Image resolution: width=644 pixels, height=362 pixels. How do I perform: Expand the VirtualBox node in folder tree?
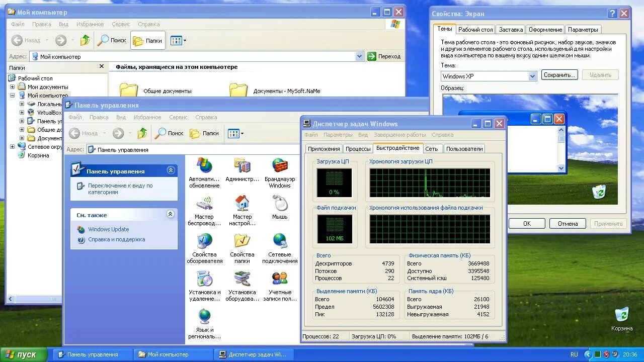22,113
